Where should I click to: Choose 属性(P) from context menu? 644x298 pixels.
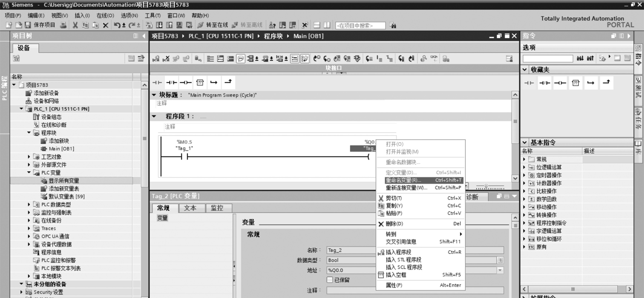click(420, 285)
